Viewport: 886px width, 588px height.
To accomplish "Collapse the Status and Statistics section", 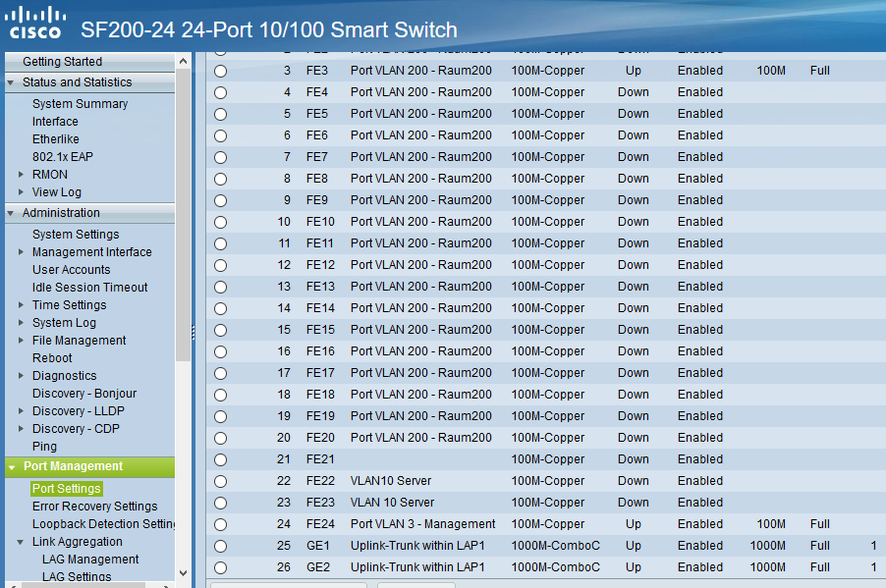I will click(11, 82).
